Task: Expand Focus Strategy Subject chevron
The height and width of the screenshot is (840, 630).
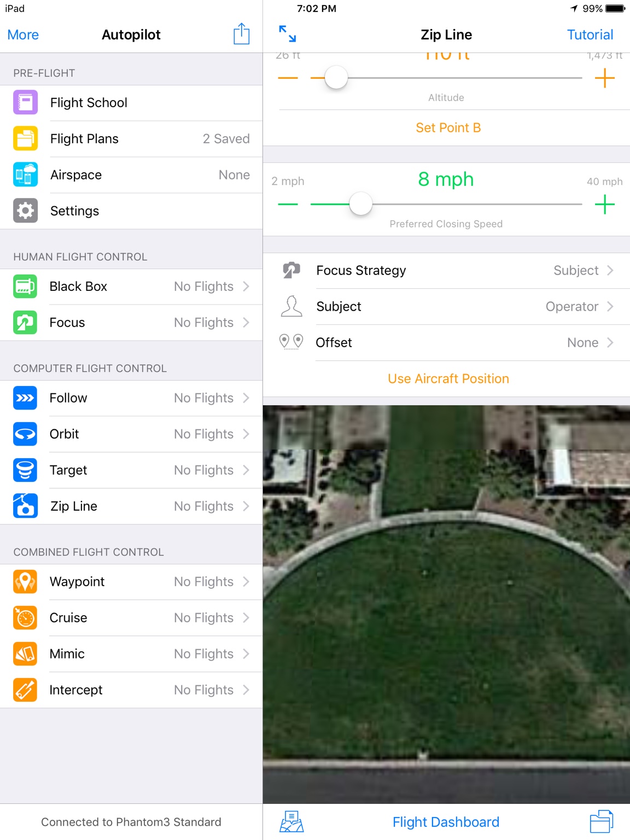Action: (610, 270)
